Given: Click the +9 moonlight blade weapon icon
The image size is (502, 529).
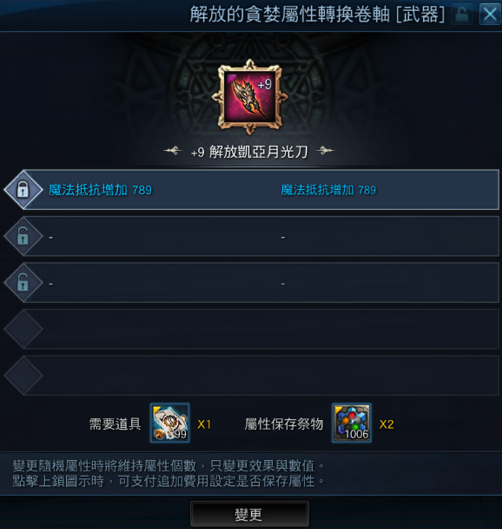Looking at the screenshot, I should coord(250,97).
